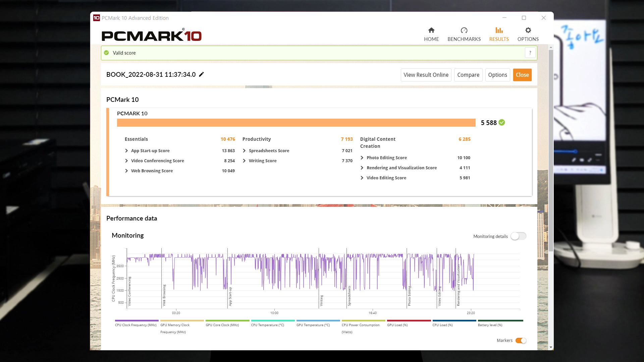Toggle GPU Load legend color swatch
Screen dimensions: 644x362
(409, 321)
